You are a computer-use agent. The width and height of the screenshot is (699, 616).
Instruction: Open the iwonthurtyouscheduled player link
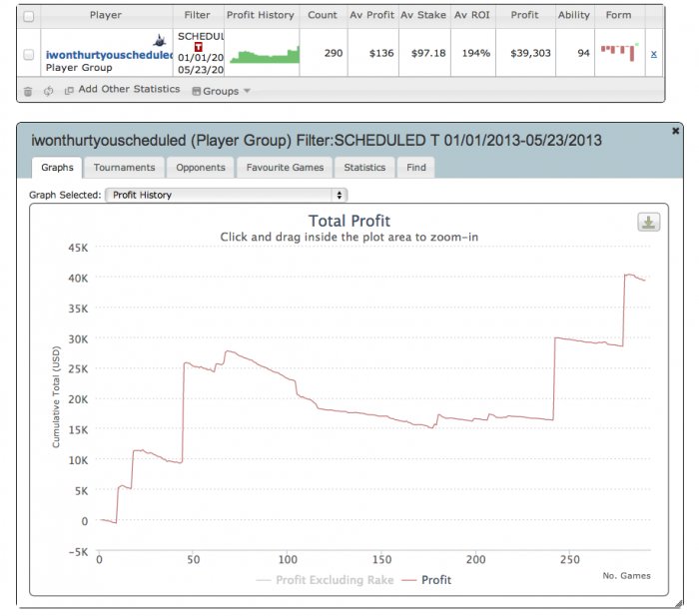[109, 55]
